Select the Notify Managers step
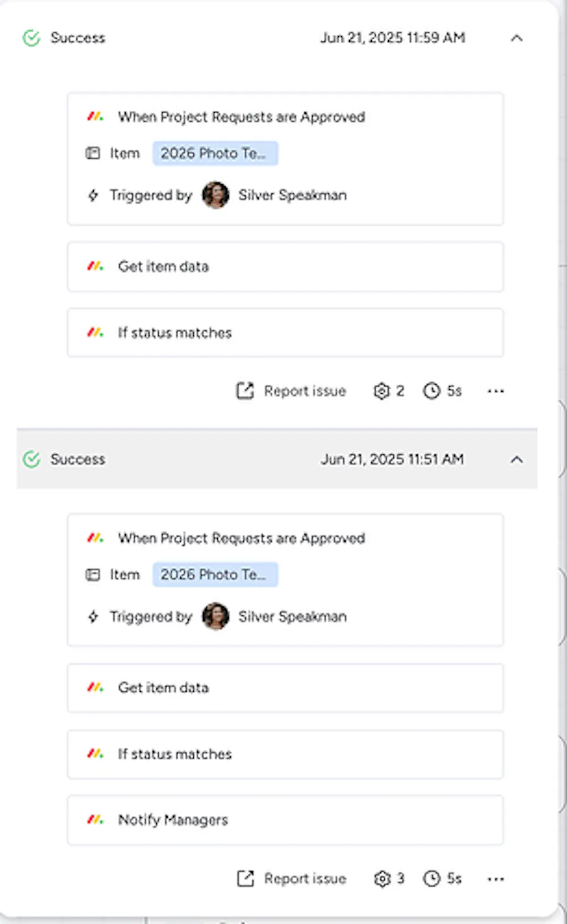The height and width of the screenshot is (924, 567). coord(285,820)
